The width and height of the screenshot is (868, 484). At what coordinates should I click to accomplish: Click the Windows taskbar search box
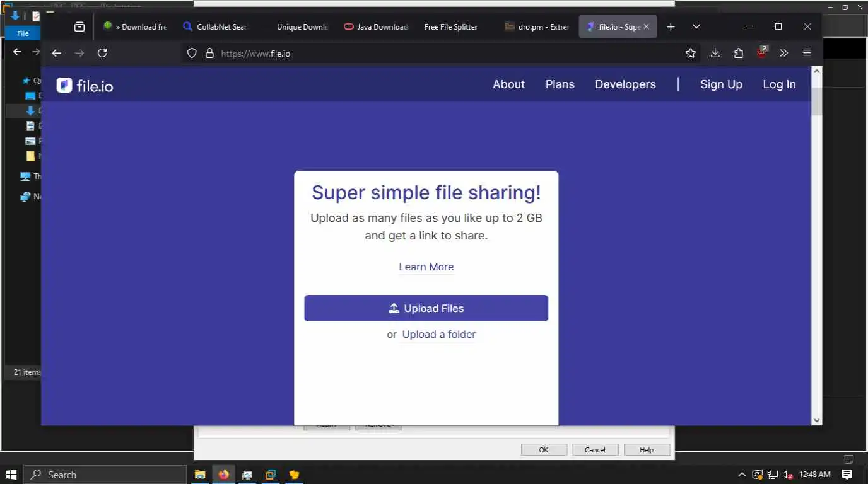click(105, 475)
